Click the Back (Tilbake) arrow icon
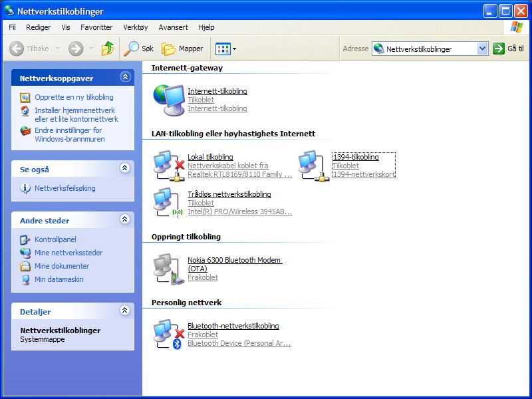532x399 pixels. (x=16, y=49)
